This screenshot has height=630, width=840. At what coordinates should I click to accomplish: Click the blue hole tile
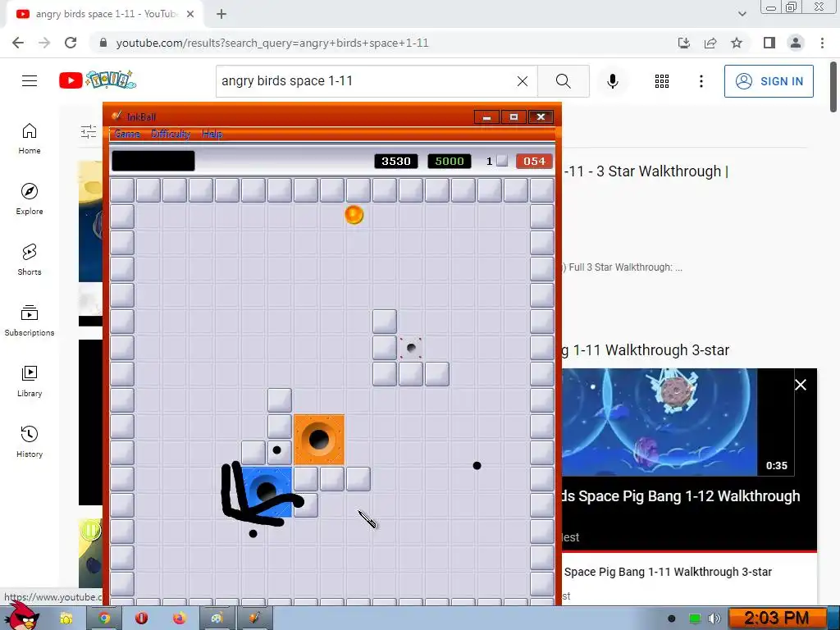point(267,492)
